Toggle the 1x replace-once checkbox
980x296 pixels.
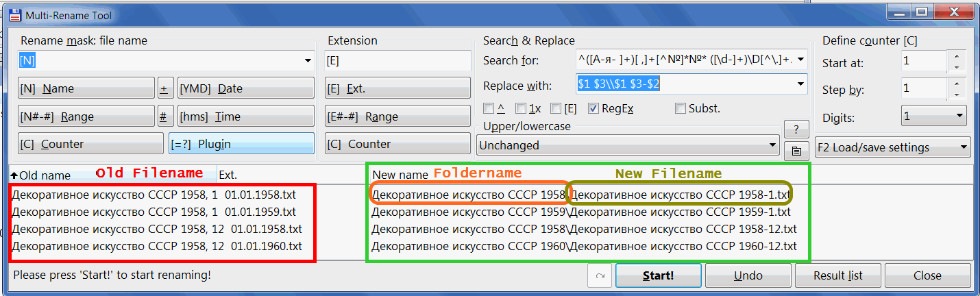(x=522, y=108)
